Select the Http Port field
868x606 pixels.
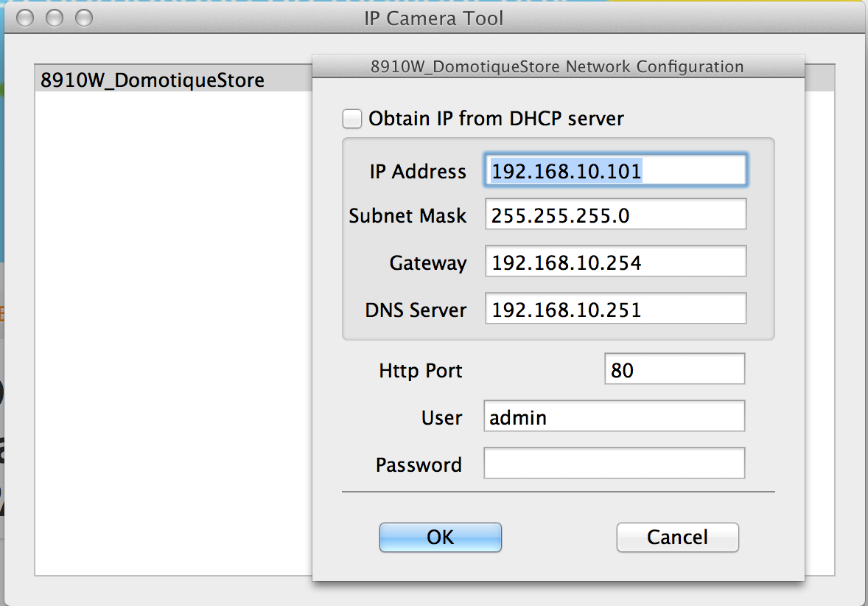(x=674, y=369)
